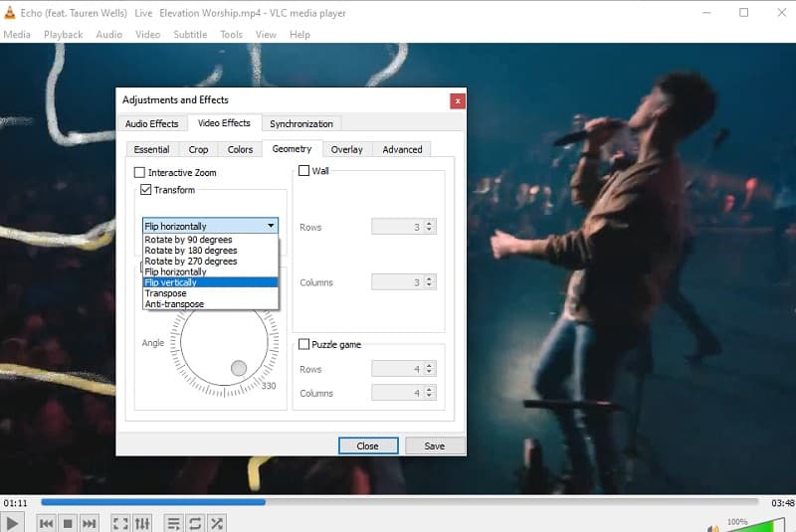Mute audio via the speaker icon
This screenshot has width=796, height=532.
712,525
